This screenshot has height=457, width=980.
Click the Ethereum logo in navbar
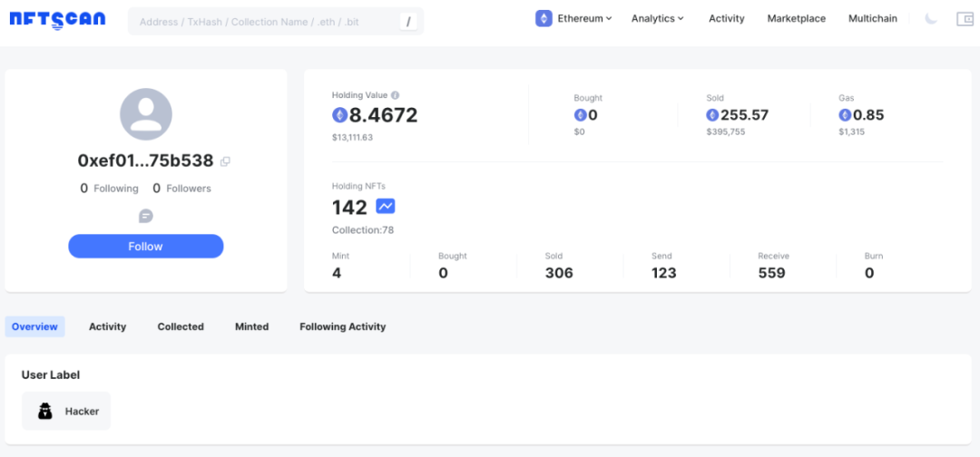point(544,19)
